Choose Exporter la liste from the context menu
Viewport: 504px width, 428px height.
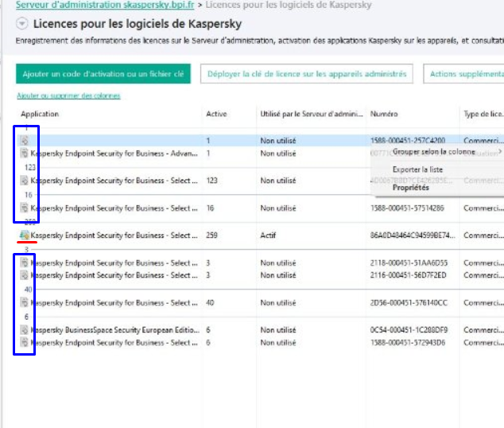(417, 169)
